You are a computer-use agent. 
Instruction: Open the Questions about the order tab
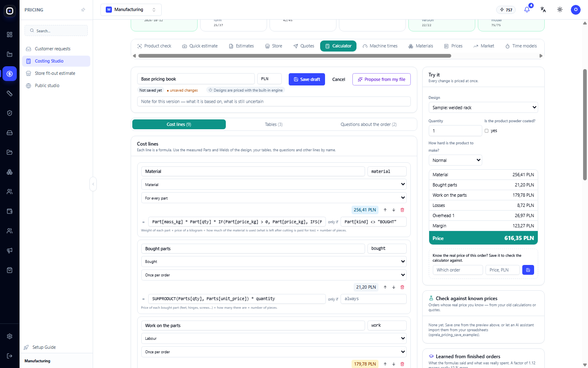tap(369, 124)
